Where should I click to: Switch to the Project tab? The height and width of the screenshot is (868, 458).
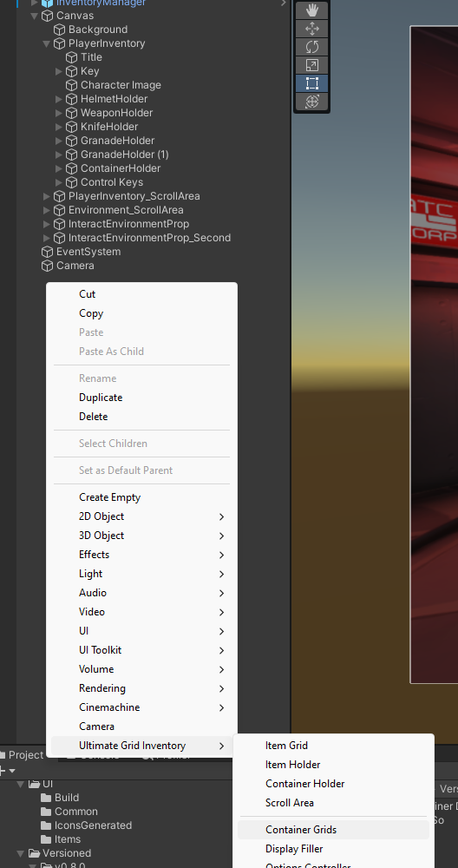(x=23, y=755)
